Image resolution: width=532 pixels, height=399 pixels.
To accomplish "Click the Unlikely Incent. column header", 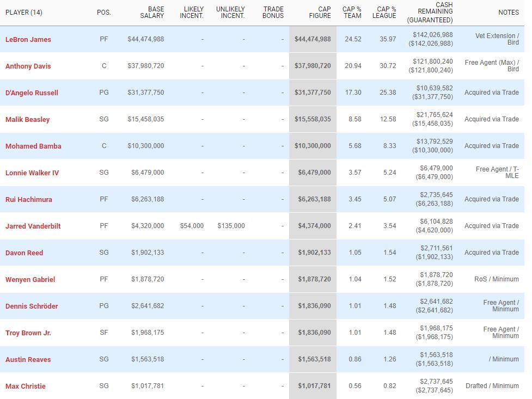I will coord(230,13).
